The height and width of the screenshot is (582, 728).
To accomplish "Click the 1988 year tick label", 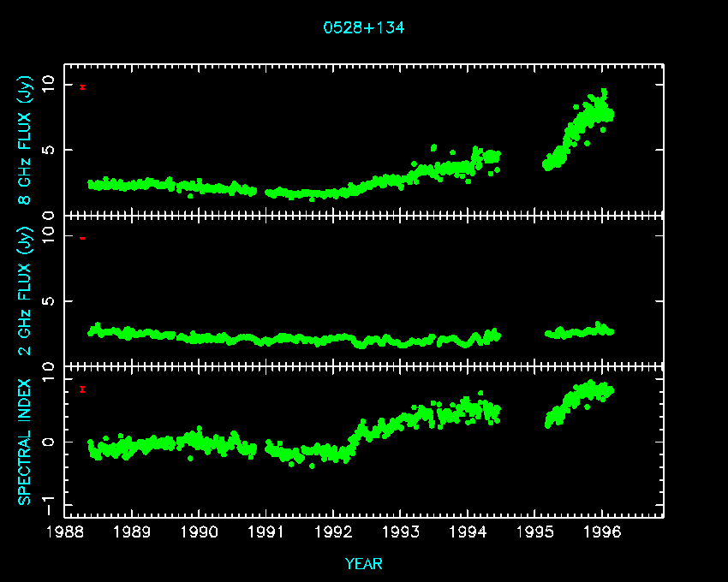I will (x=64, y=532).
